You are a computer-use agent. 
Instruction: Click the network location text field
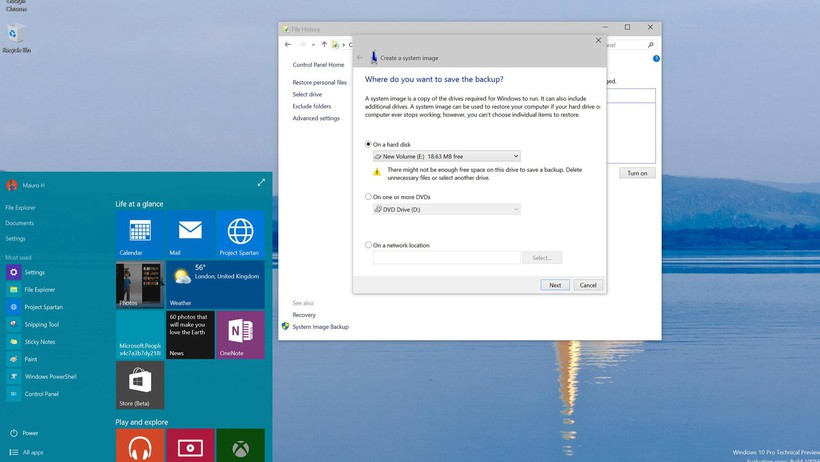447,257
